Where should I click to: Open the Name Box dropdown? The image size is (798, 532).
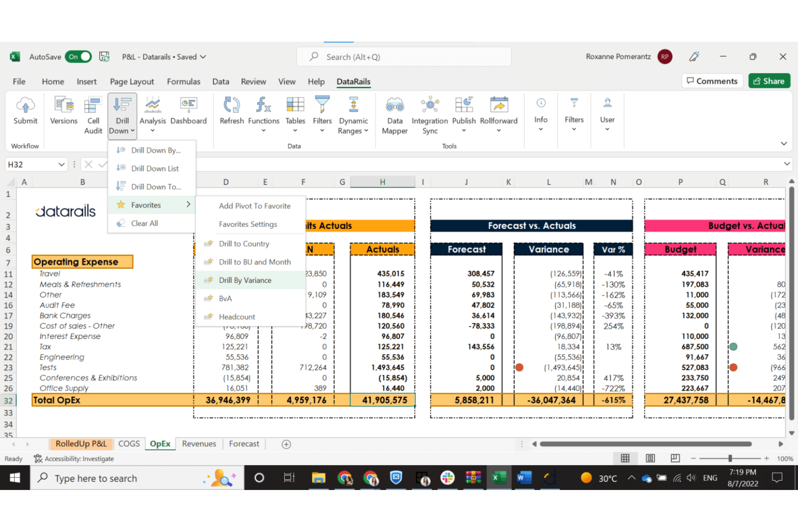61,164
